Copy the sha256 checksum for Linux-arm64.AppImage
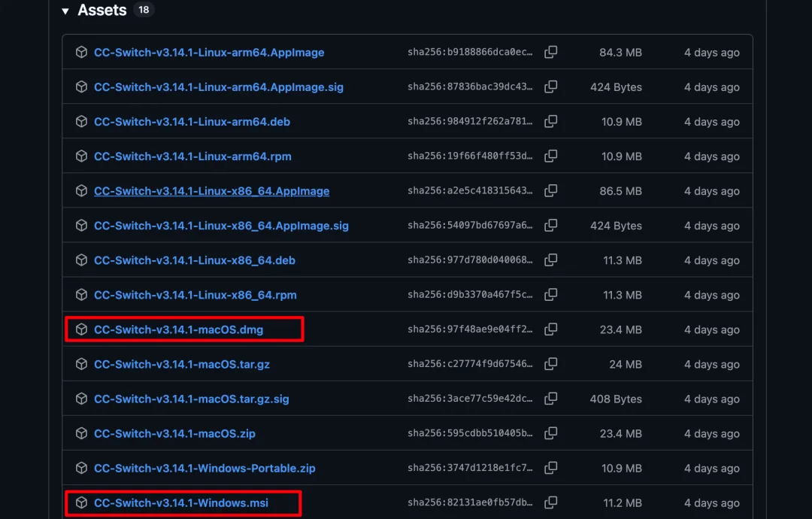Viewport: 812px width, 519px height. pos(551,52)
